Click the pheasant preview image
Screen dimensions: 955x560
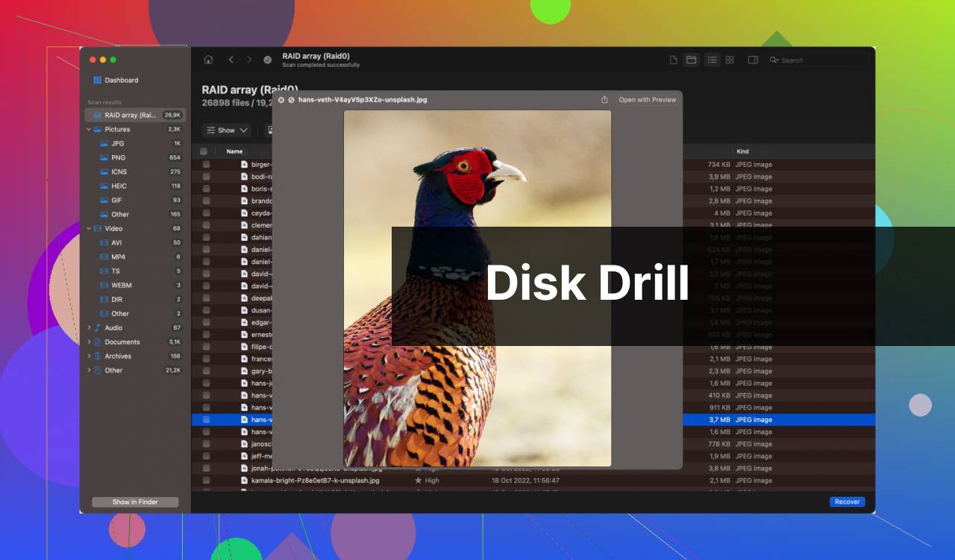(477, 289)
